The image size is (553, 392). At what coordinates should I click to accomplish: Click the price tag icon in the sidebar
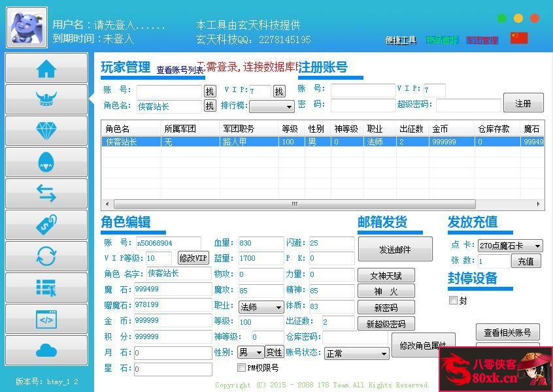pyautogui.click(x=45, y=224)
